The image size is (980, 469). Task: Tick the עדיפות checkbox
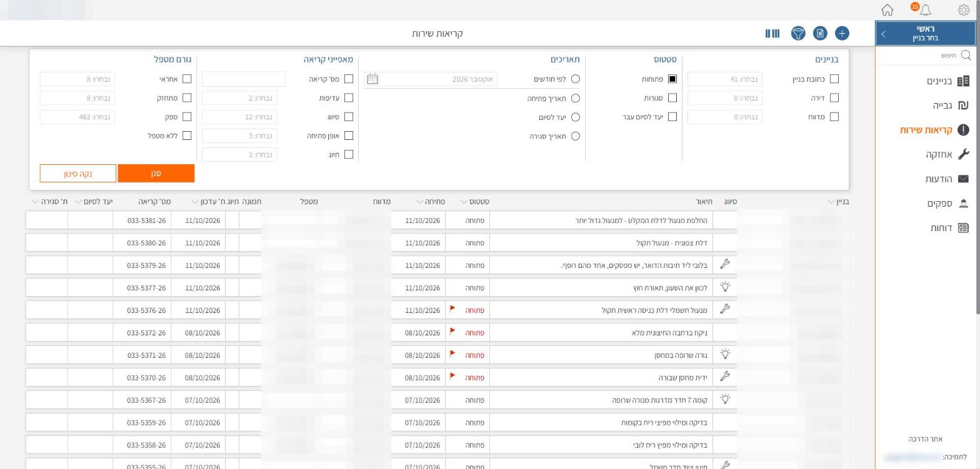click(349, 98)
